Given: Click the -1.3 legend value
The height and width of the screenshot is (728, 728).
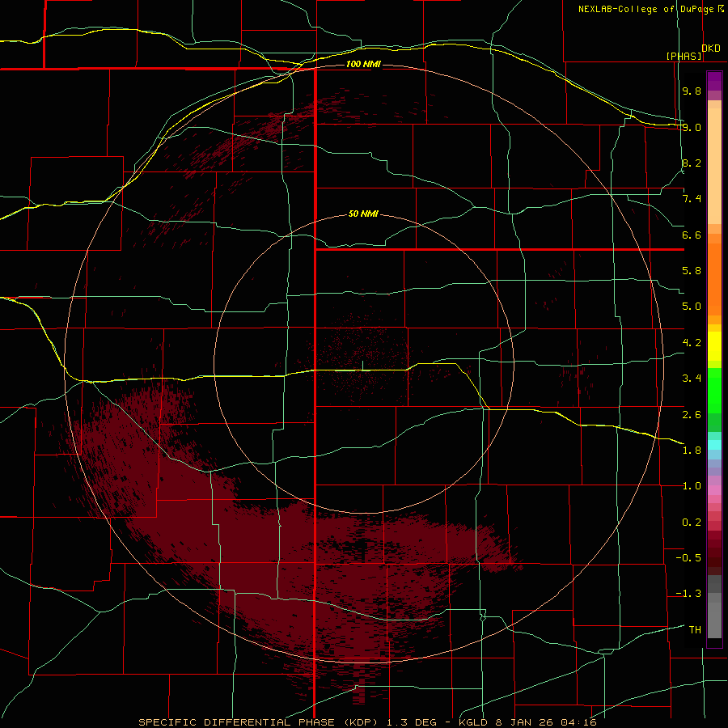Looking at the screenshot, I should tap(688, 594).
